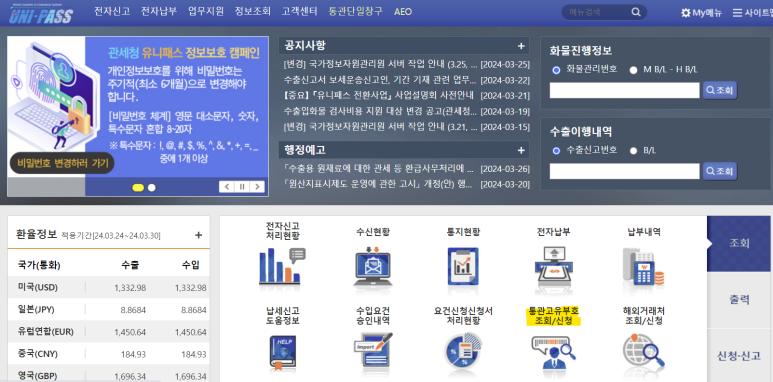
Task: Open the 전자납부 top menu
Action: pyautogui.click(x=159, y=11)
